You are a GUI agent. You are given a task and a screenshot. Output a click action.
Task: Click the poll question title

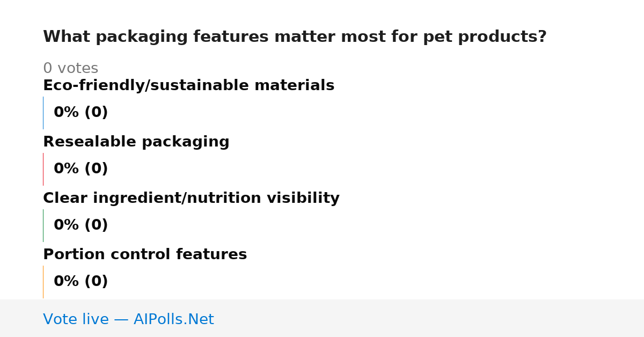pyautogui.click(x=295, y=37)
